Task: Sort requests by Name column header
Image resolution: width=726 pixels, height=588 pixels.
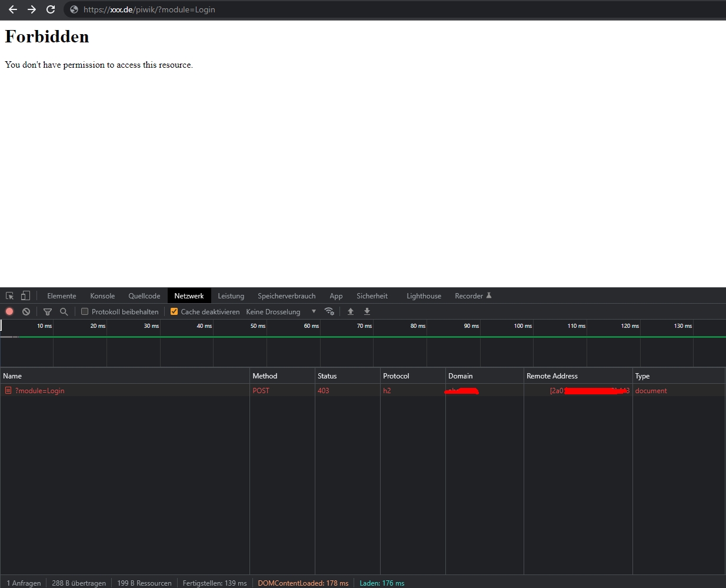Action: point(125,376)
